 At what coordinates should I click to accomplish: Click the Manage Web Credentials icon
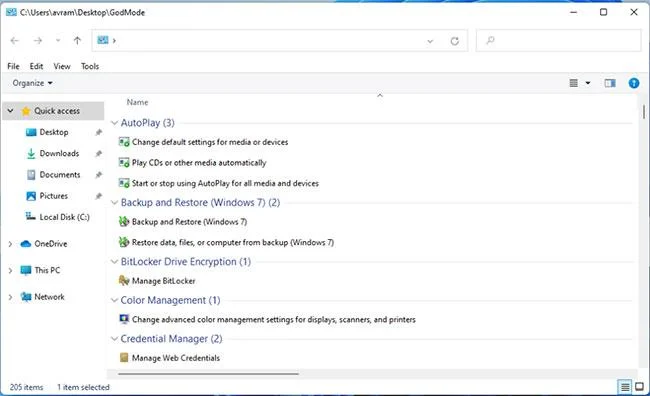124,357
